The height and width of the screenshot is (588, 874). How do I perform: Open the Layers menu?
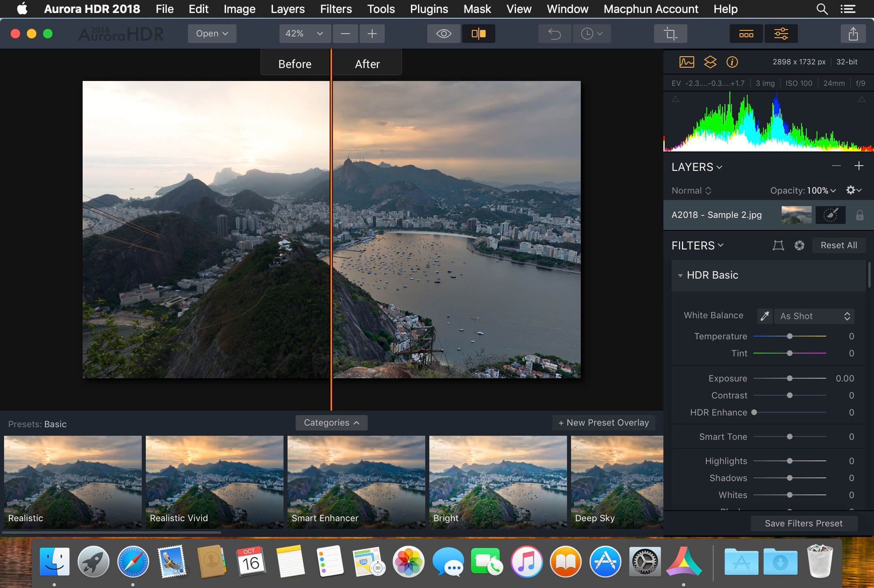(x=288, y=9)
